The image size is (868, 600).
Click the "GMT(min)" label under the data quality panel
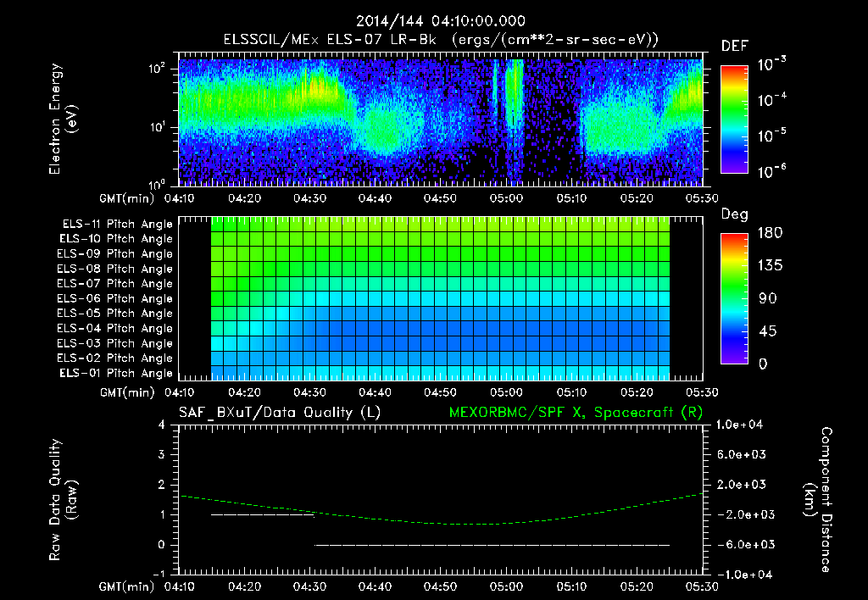click(x=127, y=586)
